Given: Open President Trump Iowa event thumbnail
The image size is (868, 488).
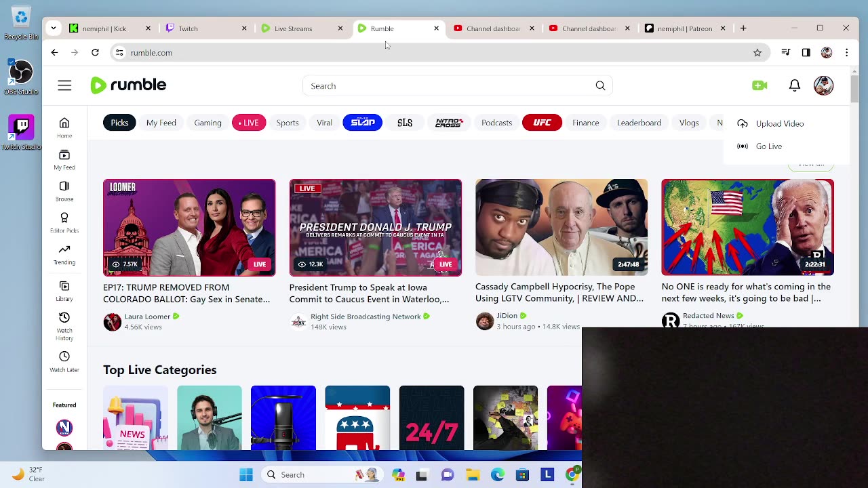Looking at the screenshot, I should click(x=376, y=228).
